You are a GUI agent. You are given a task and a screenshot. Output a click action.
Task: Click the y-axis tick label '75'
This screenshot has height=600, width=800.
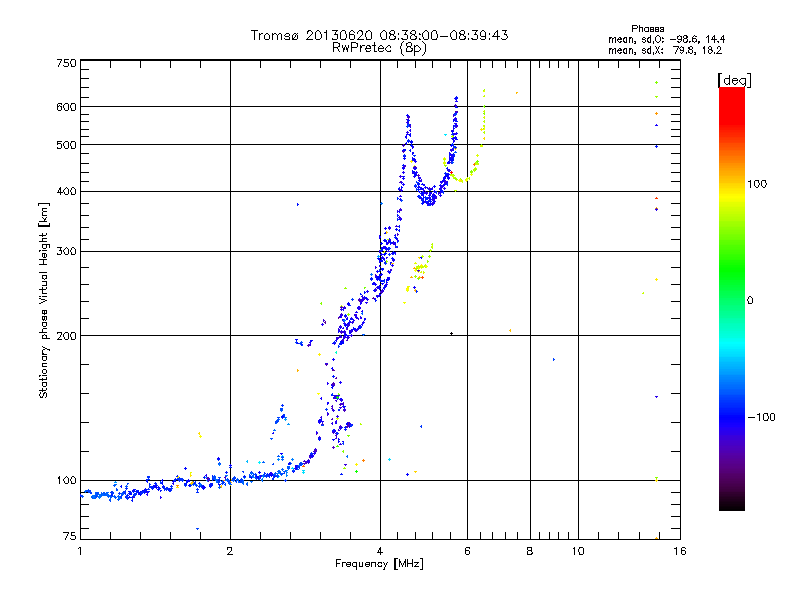pos(70,536)
